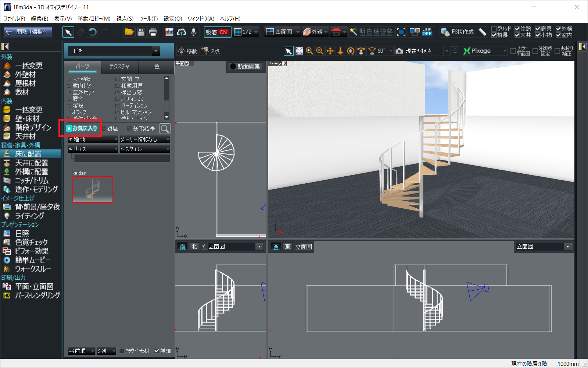The height and width of the screenshot is (368, 588).
Task: Select the kaidan staircase thumbnail
Action: (93, 190)
